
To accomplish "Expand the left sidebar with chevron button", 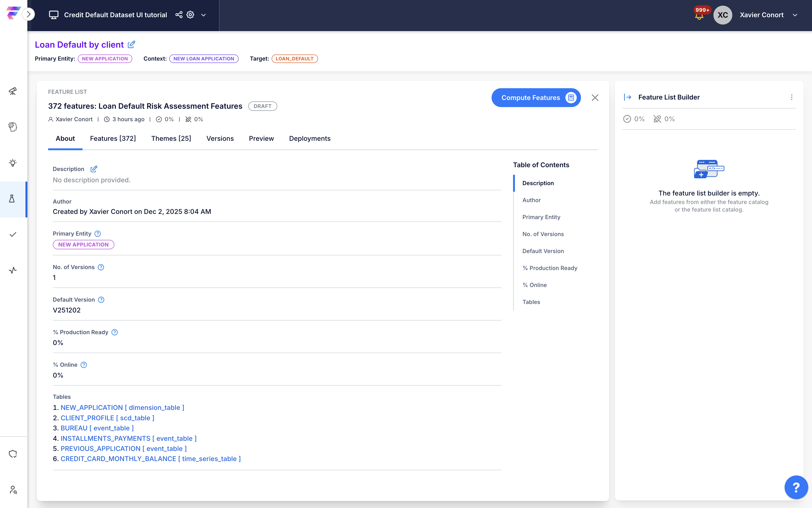I will click(x=29, y=14).
